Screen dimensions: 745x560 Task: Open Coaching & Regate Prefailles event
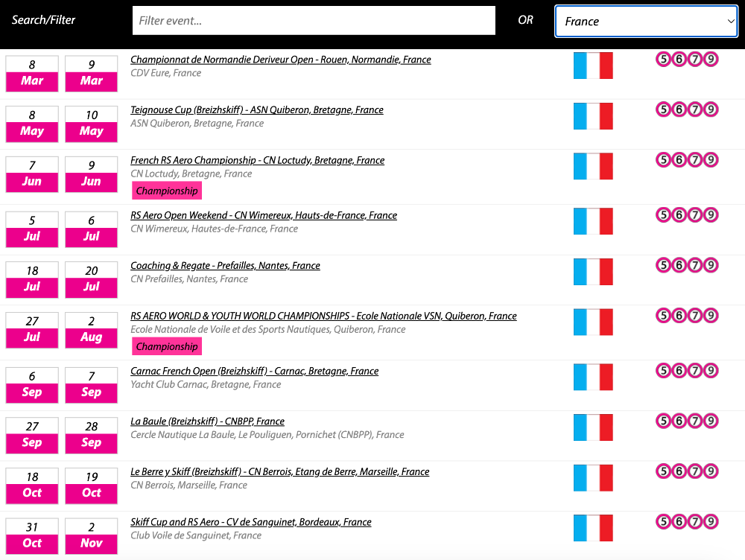pos(225,266)
